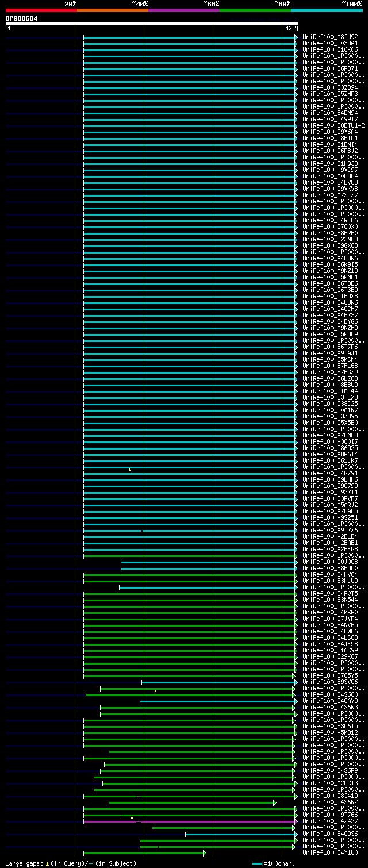Select hit label UniRef100_A7SJZ7
Image resolution: width=368 pixels, height=868 pixels.
[x=330, y=195]
